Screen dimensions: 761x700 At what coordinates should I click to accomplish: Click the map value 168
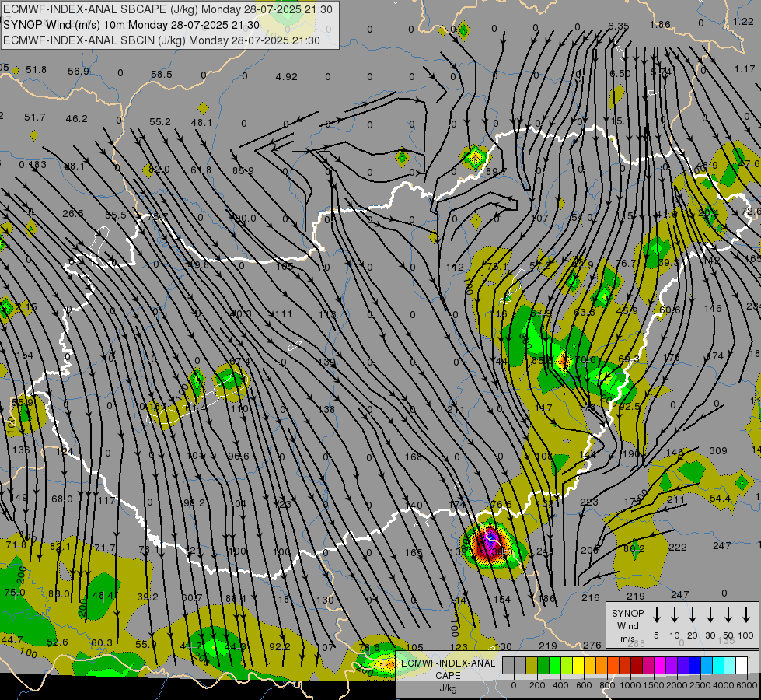(x=413, y=457)
